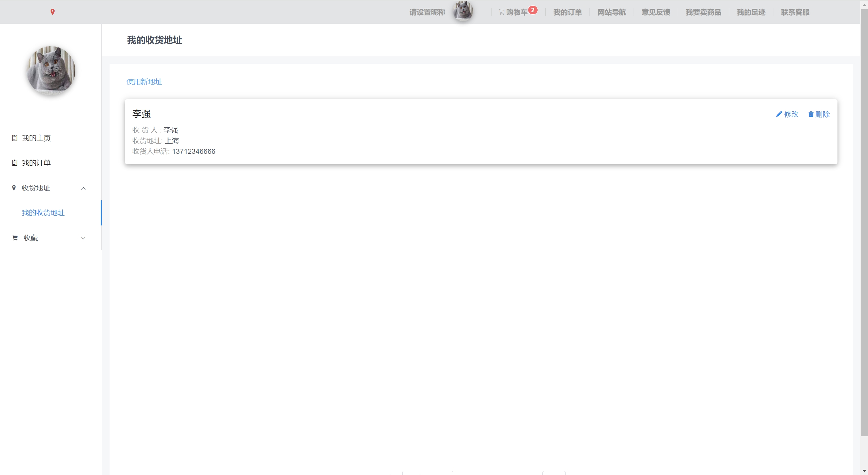Click the flag icon beside 收藏
Viewport: 868px width, 475px height.
tap(15, 238)
